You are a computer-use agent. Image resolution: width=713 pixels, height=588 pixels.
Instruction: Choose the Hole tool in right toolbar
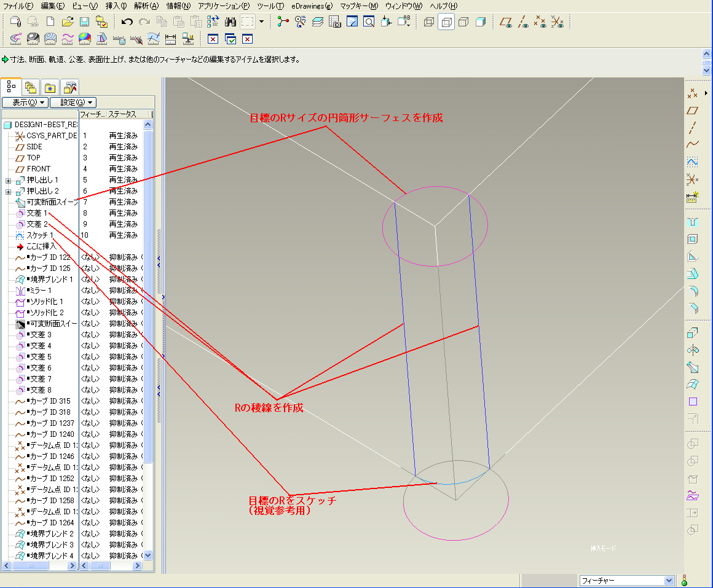693,222
